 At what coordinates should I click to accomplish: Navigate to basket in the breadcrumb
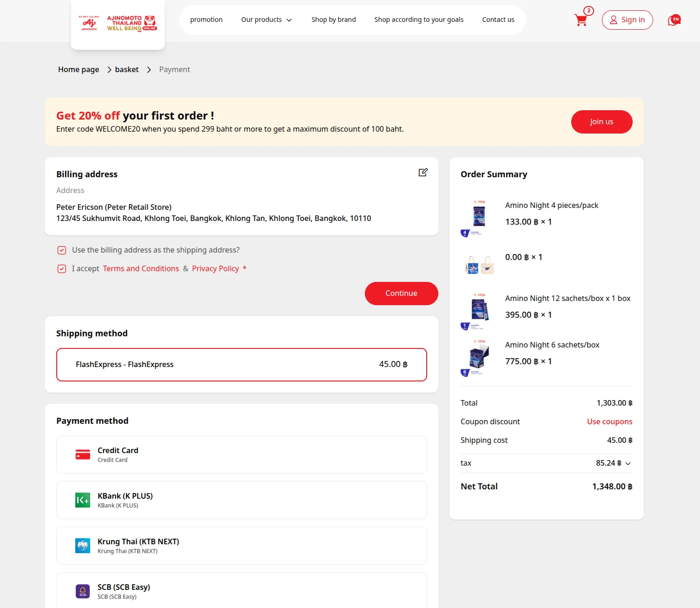coord(126,70)
